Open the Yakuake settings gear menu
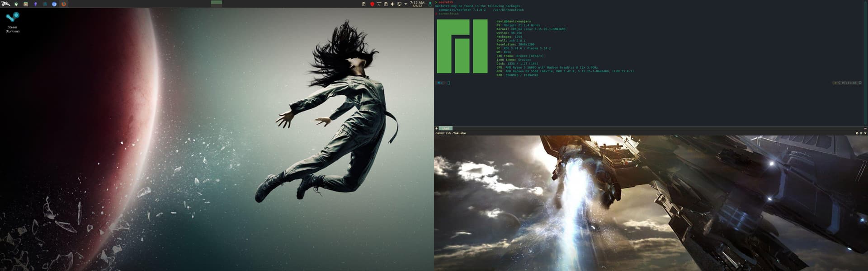Image resolution: width=868 pixels, height=271 pixels. 857,133
